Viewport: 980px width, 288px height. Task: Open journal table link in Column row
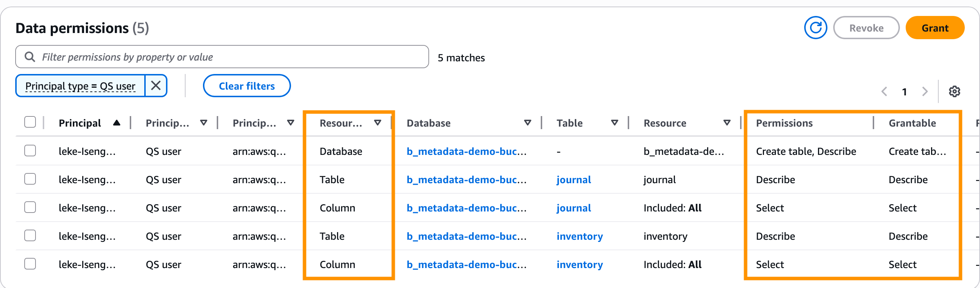coord(574,208)
